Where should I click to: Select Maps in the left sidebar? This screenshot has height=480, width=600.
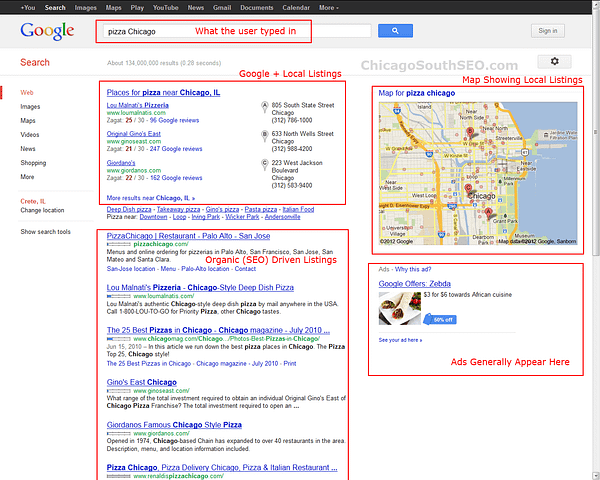pos(28,120)
